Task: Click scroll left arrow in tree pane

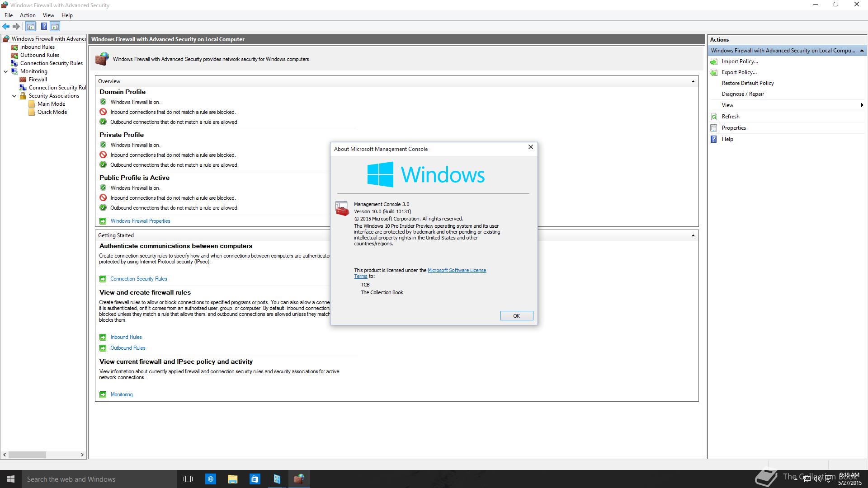Action: [x=5, y=455]
